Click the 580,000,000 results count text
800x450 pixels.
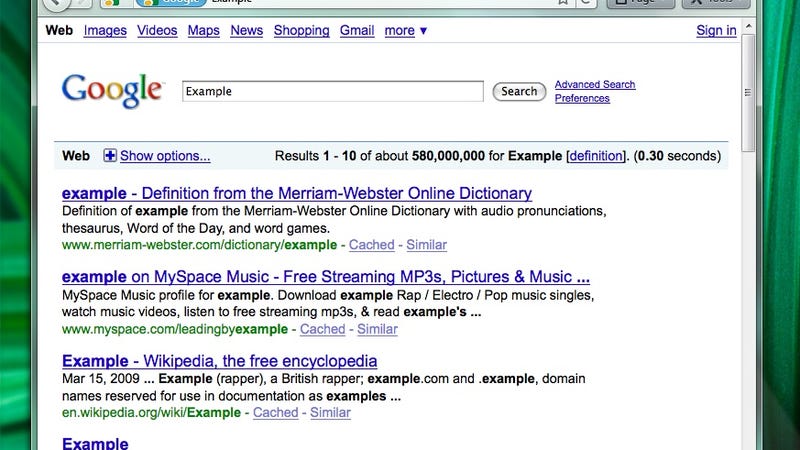pyautogui.click(x=448, y=156)
